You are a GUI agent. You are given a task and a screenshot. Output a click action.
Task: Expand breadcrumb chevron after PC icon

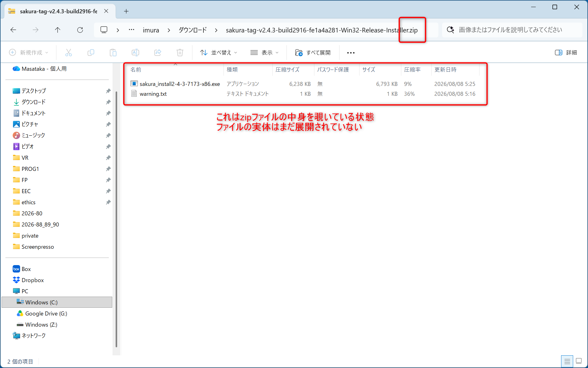click(118, 30)
